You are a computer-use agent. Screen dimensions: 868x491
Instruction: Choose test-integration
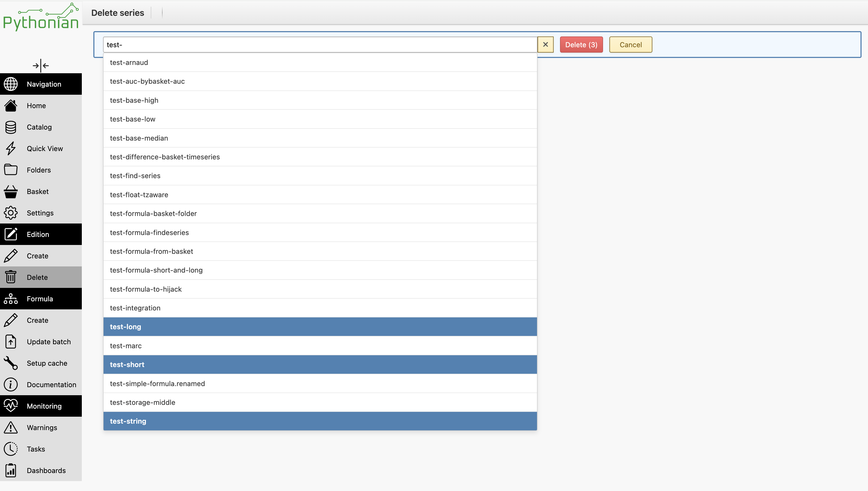[x=320, y=308]
